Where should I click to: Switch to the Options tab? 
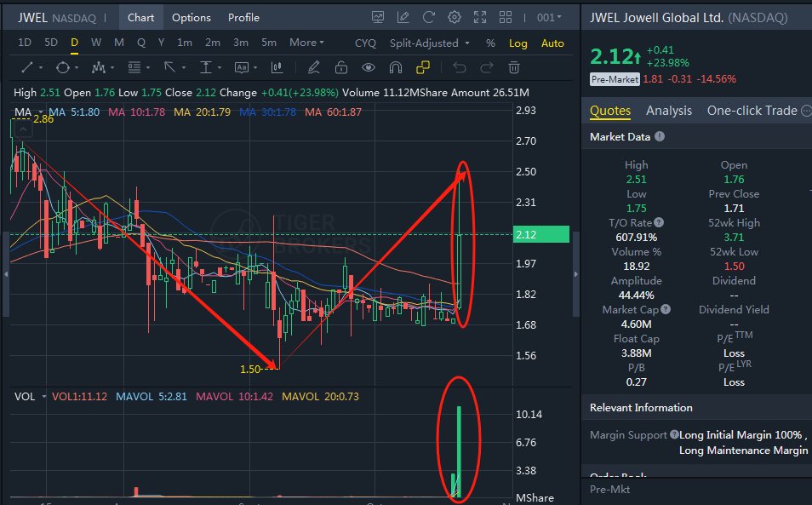pos(192,18)
